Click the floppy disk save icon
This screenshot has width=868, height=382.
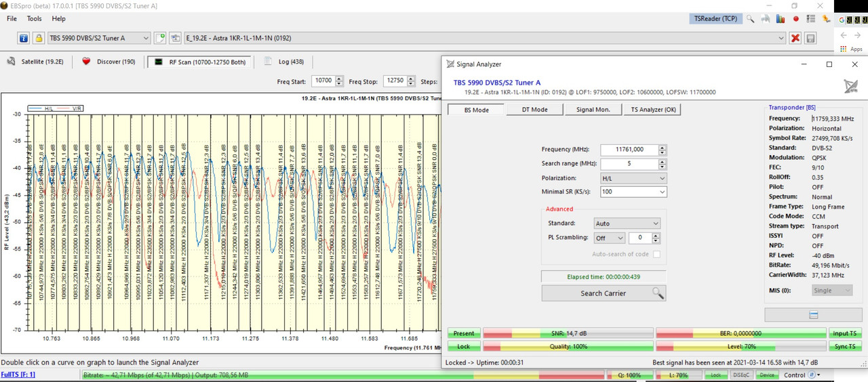(x=810, y=38)
